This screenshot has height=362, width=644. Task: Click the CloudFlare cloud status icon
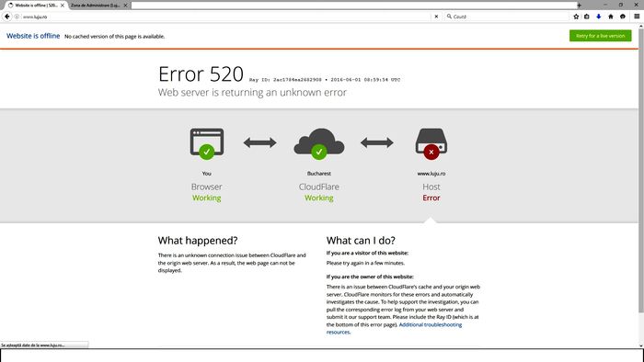pyautogui.click(x=319, y=143)
